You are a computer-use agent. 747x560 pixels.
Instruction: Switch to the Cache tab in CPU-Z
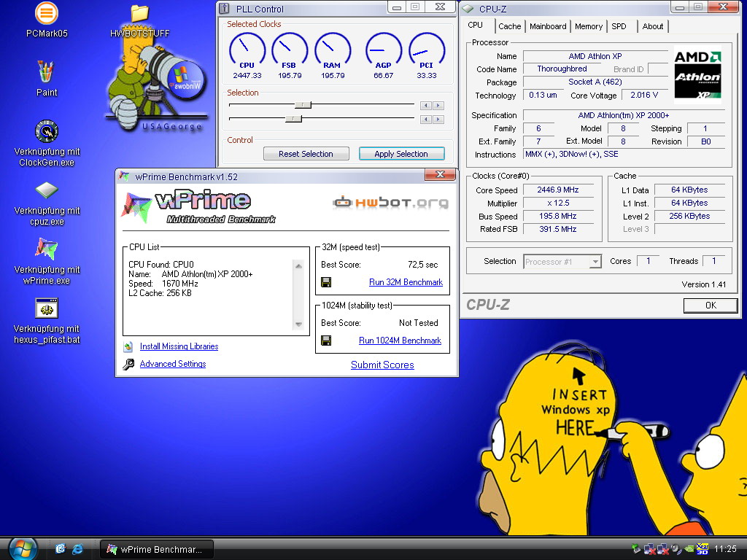(x=510, y=27)
